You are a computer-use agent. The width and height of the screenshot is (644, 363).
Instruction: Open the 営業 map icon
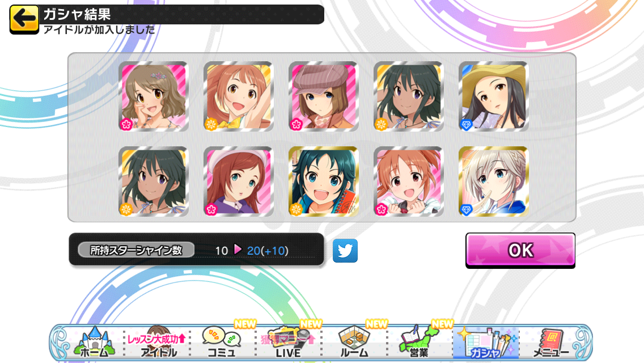tap(419, 342)
